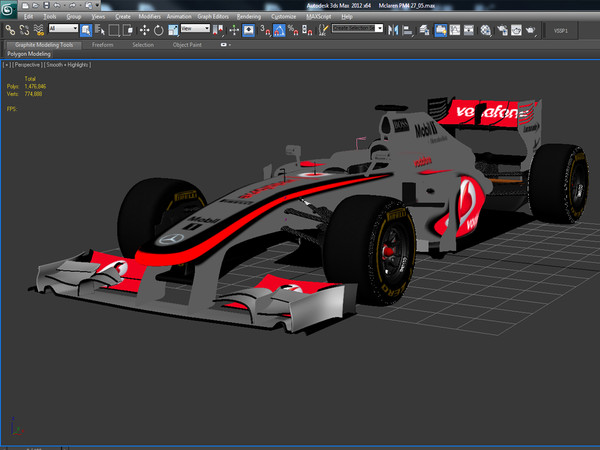Screen dimensions: 600x450
Task: Open the Modifiers menu
Action: tap(149, 16)
